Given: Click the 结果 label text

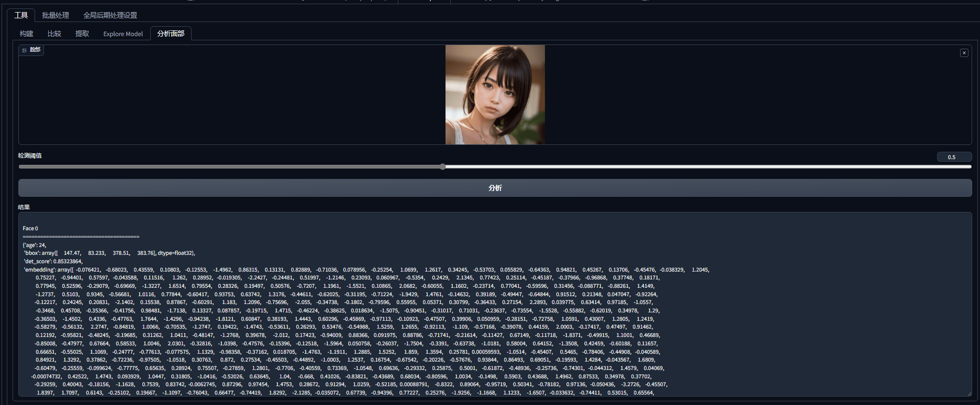Looking at the screenshot, I should (x=24, y=207).
